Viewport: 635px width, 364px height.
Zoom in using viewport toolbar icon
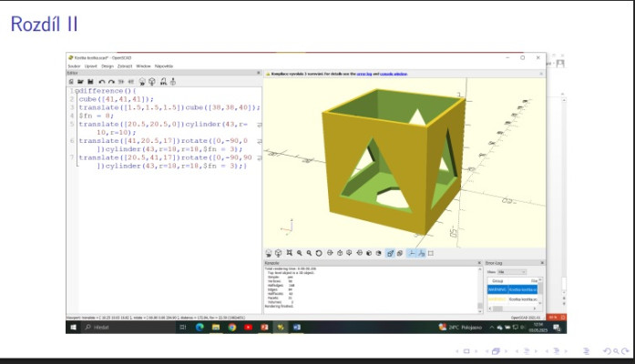(x=299, y=253)
